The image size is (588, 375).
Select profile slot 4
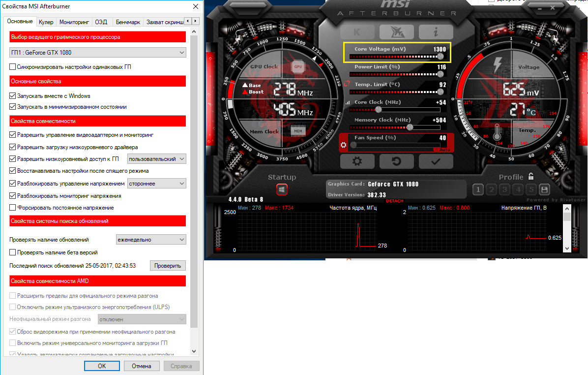point(518,189)
